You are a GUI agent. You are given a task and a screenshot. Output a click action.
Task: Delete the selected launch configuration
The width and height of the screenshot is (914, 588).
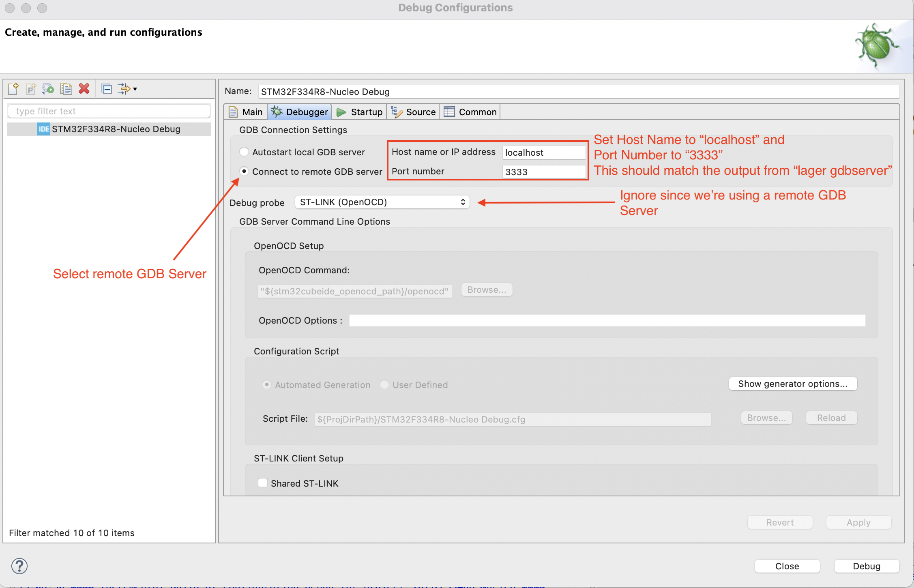(x=84, y=88)
